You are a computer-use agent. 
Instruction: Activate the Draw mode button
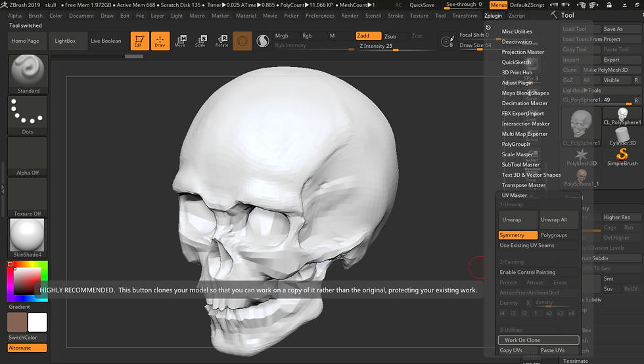[x=160, y=41]
